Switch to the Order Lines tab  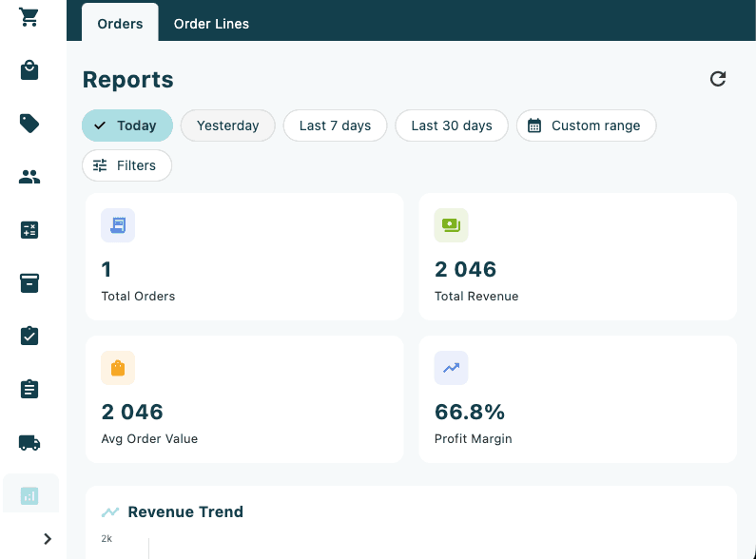point(211,24)
